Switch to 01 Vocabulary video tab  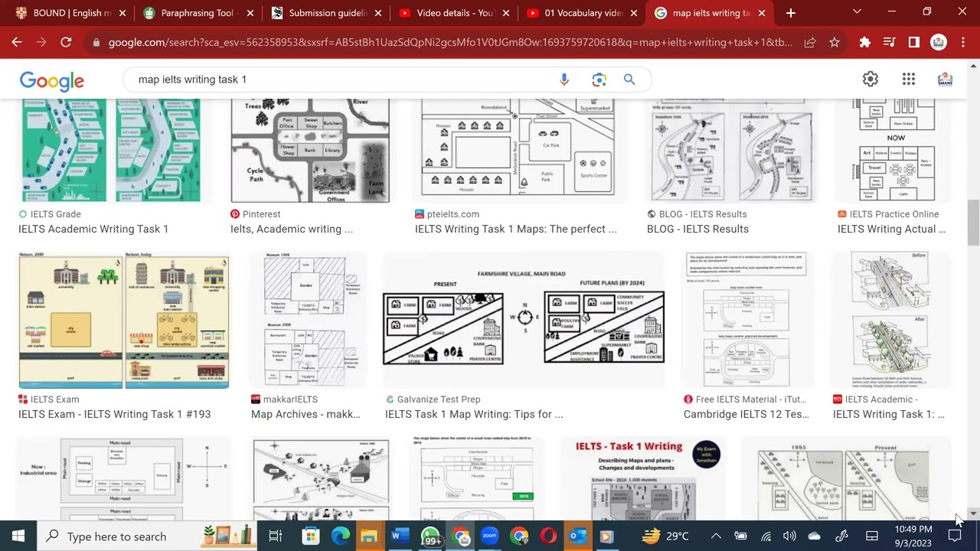coord(580,13)
